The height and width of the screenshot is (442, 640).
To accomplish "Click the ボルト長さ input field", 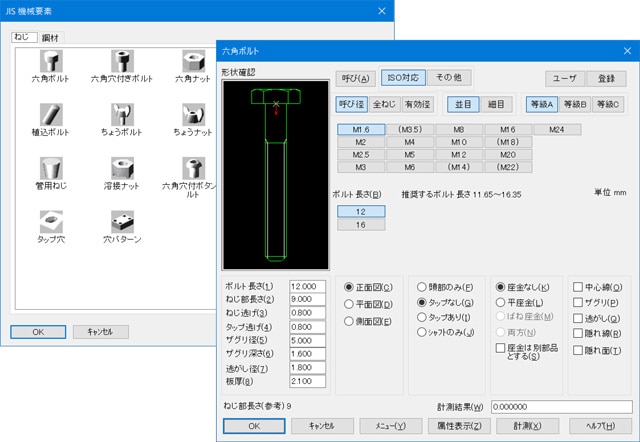I will (307, 287).
